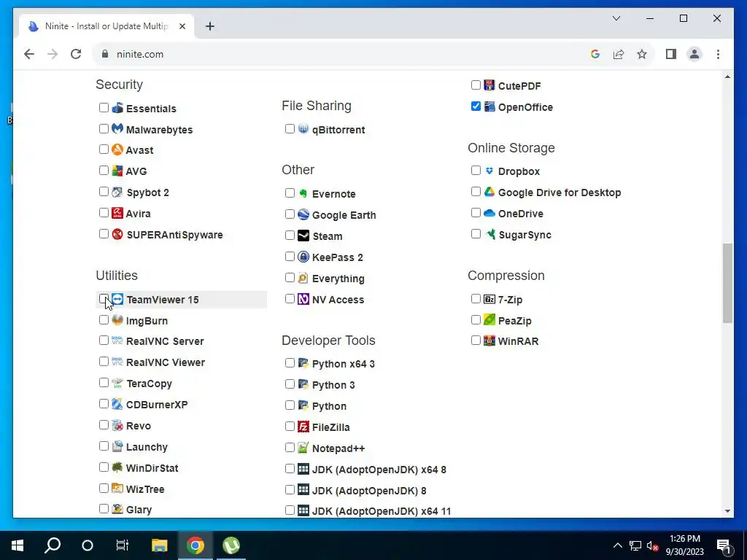Open the Windows Start menu
Viewport: 747px width, 560px height.
point(18,545)
